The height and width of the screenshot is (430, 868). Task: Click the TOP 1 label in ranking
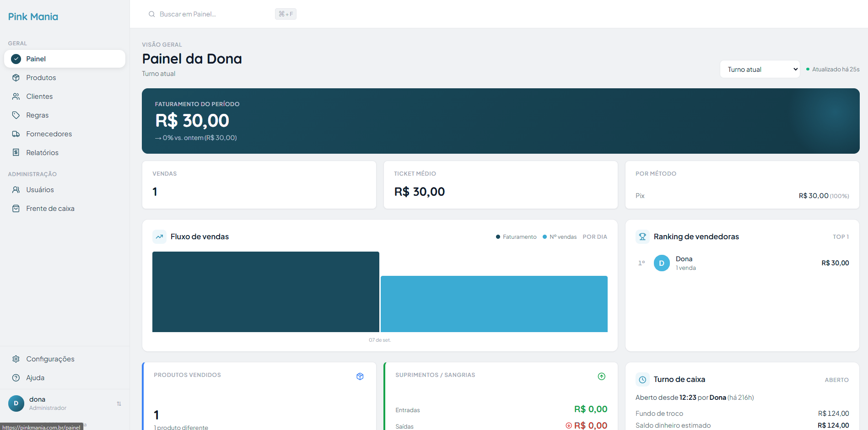coord(841,237)
